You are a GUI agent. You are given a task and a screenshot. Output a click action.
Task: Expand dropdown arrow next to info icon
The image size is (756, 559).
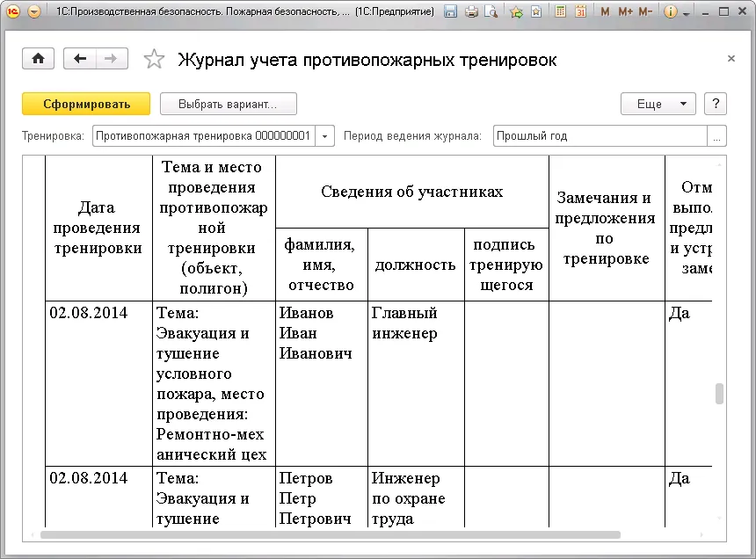pos(686,13)
